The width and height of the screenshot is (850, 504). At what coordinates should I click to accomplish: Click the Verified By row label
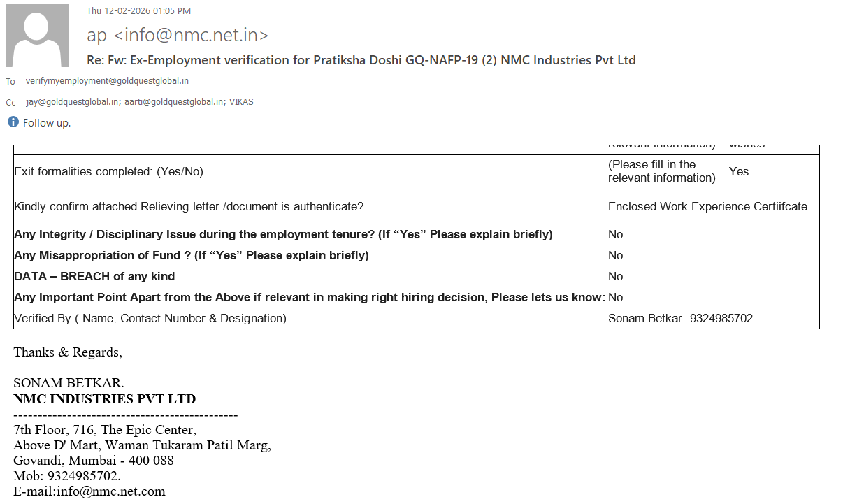pos(150,319)
